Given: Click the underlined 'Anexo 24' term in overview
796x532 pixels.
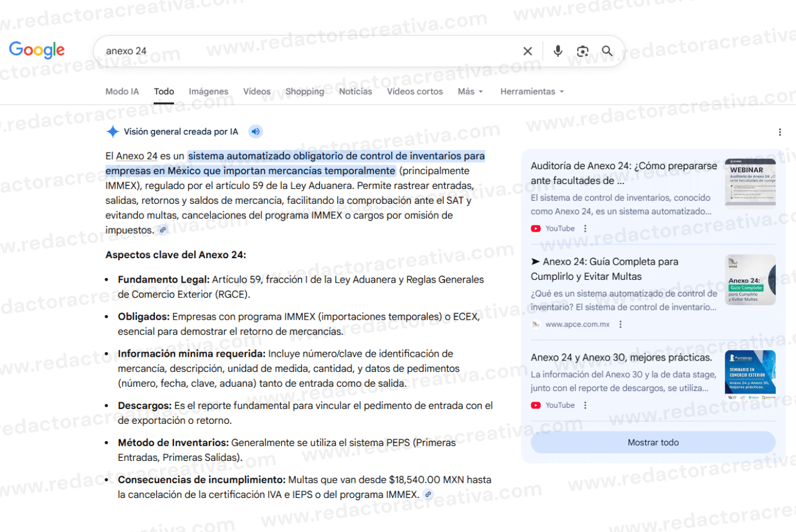Looking at the screenshot, I should click(136, 156).
